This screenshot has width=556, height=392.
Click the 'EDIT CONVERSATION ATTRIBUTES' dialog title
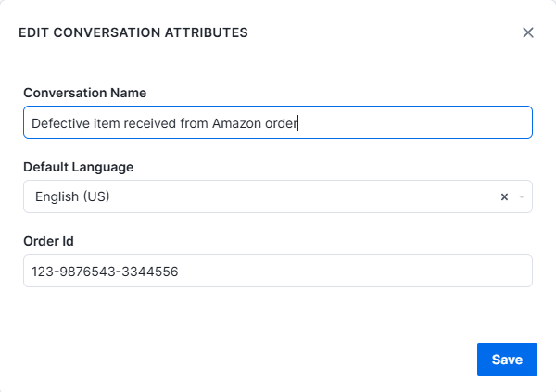point(133,32)
